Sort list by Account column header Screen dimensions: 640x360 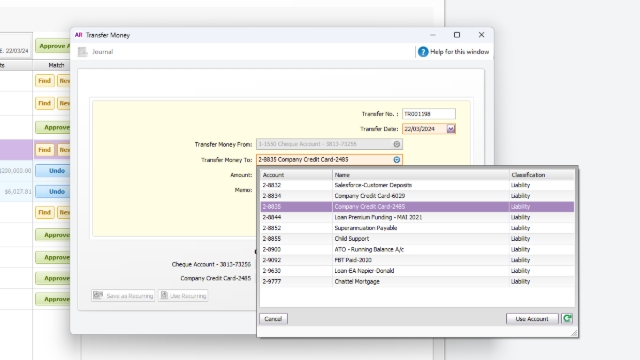(296, 175)
